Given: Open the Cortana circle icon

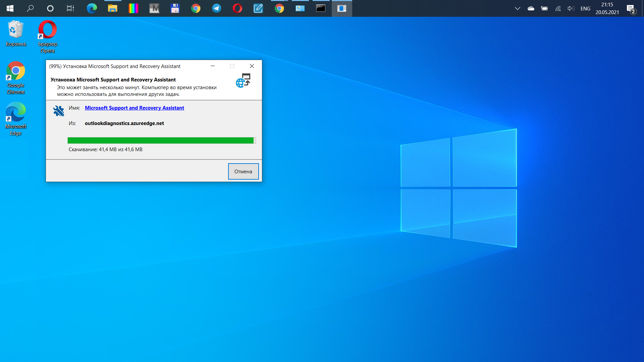Looking at the screenshot, I should (50, 8).
